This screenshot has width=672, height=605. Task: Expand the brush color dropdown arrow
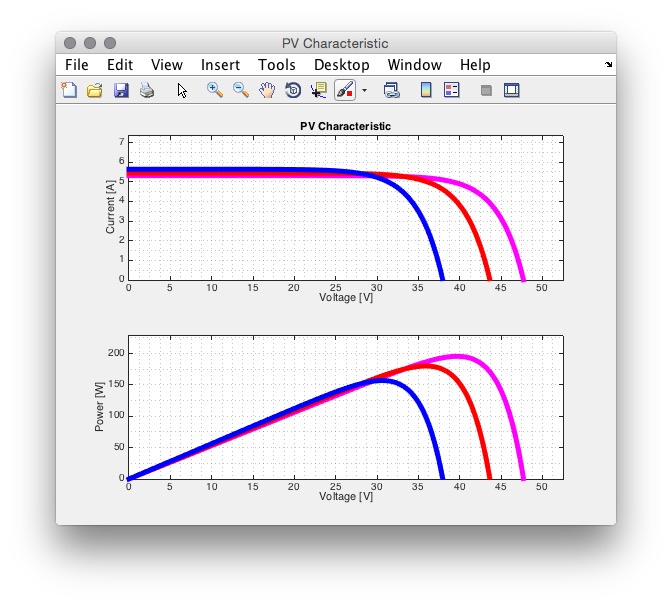(x=364, y=90)
